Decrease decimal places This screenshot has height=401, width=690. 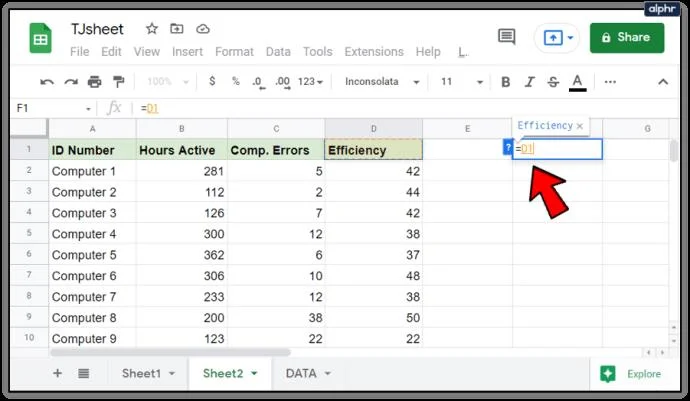click(x=259, y=82)
